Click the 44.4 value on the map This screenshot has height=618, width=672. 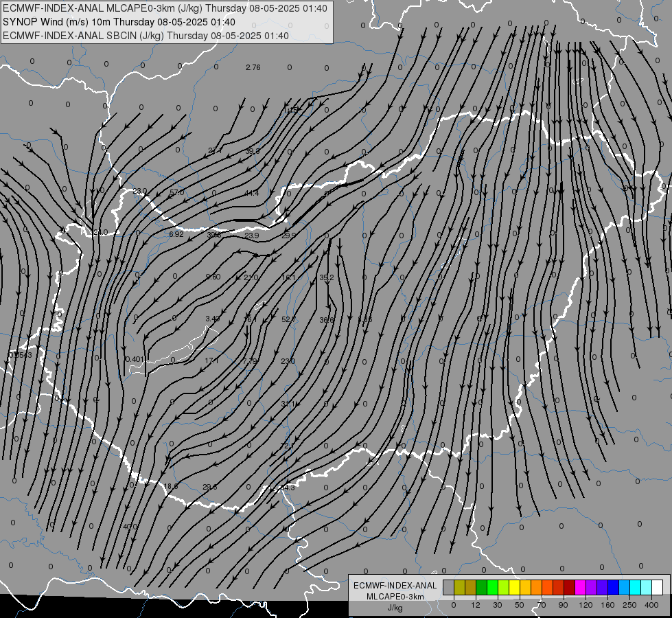(252, 193)
